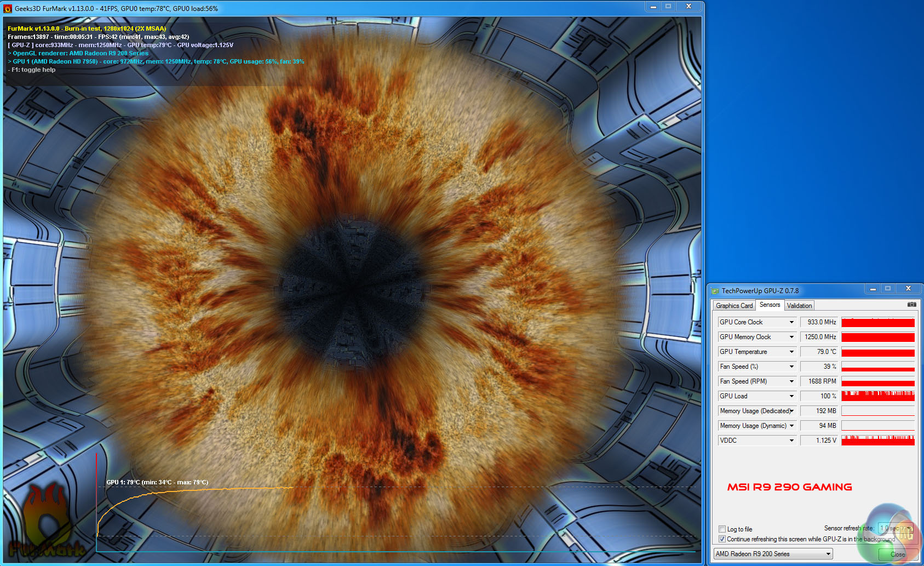Open the Fan Speed (RPM) dropdown

(791, 381)
